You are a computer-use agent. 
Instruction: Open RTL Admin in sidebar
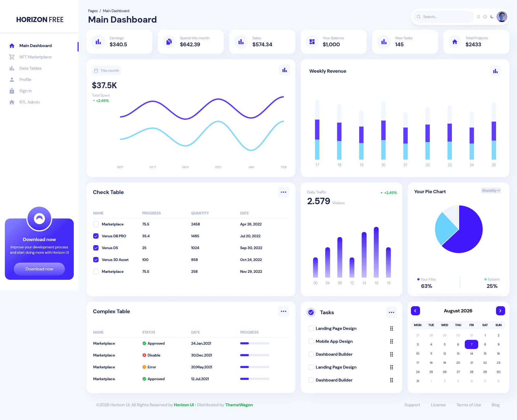30,102
